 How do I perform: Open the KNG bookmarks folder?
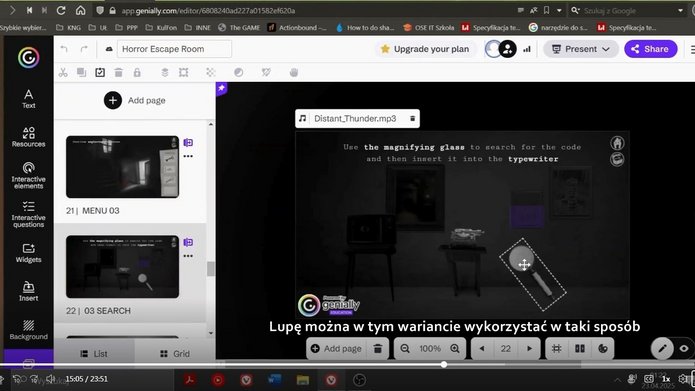coord(68,27)
